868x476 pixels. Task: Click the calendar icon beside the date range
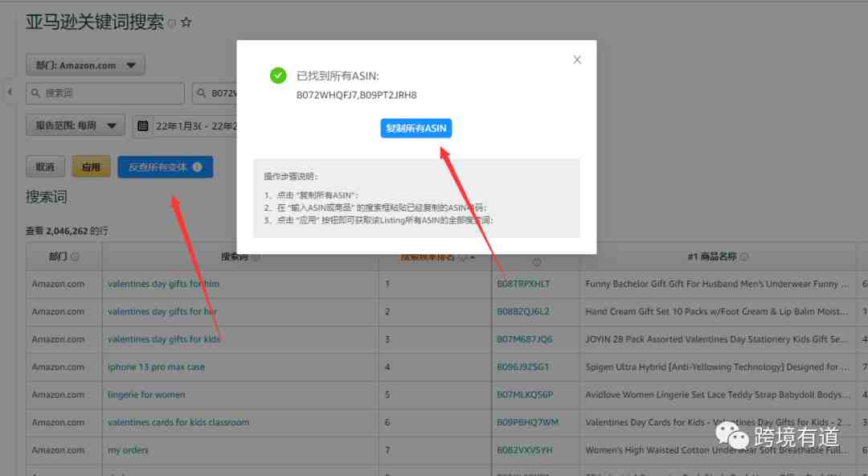142,125
